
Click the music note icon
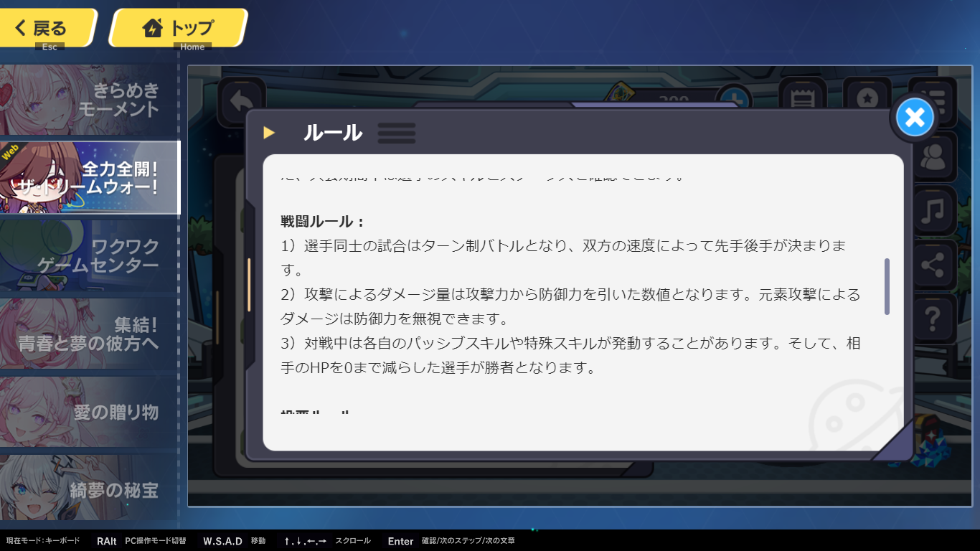(933, 211)
